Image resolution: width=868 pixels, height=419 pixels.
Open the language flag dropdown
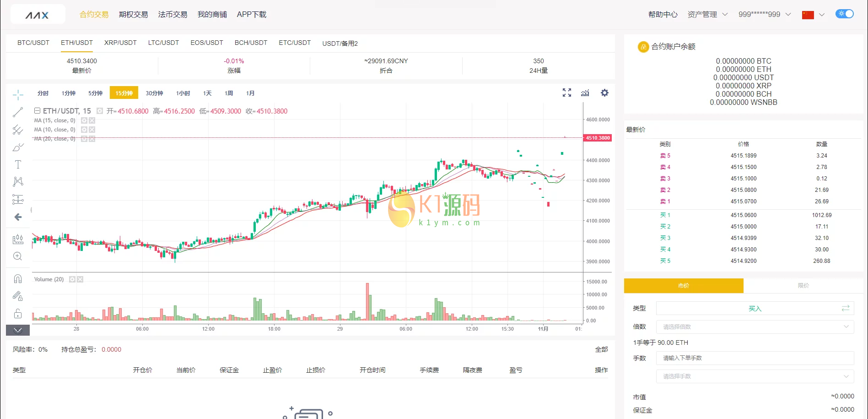tap(814, 15)
